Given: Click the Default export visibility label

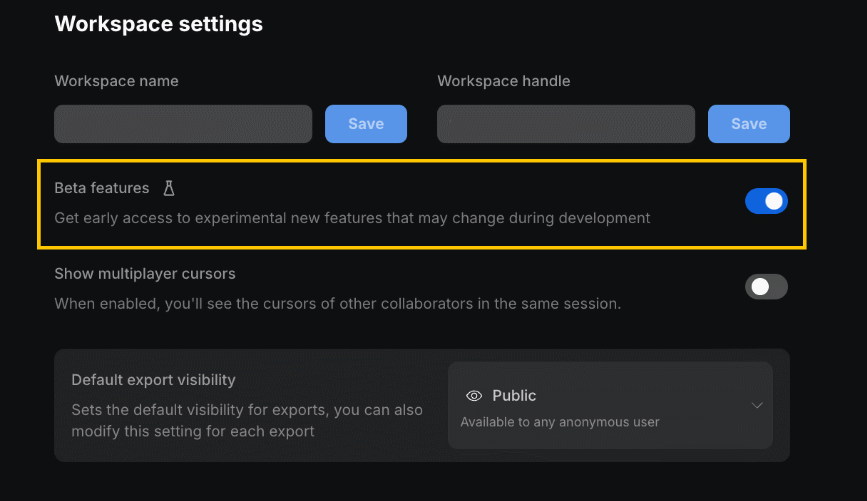Looking at the screenshot, I should coord(153,380).
